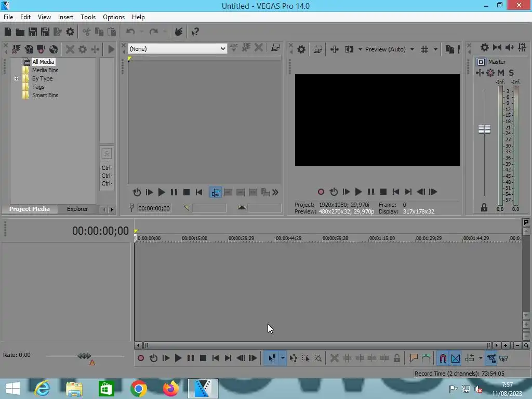
Task: Toggle Lock Envelopes to Events icon
Action: pyautogui.click(x=491, y=358)
